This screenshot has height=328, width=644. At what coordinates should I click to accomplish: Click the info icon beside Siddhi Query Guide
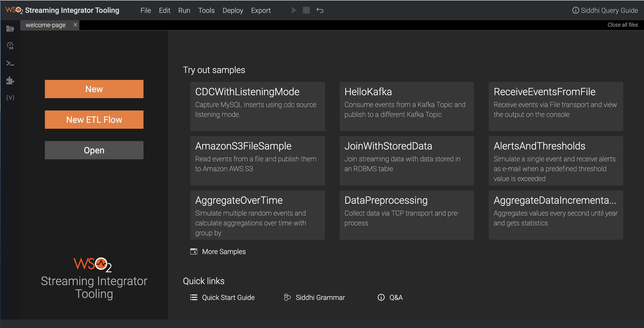point(575,10)
